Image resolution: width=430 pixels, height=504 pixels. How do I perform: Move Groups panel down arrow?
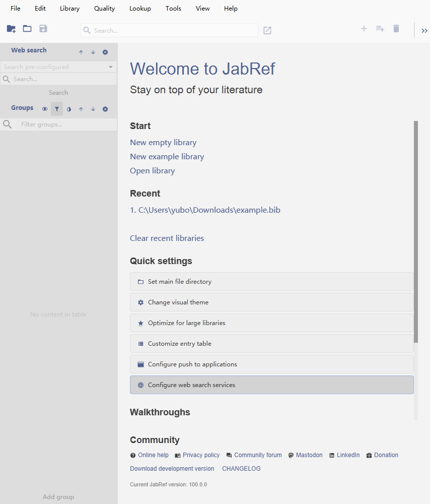(93, 109)
